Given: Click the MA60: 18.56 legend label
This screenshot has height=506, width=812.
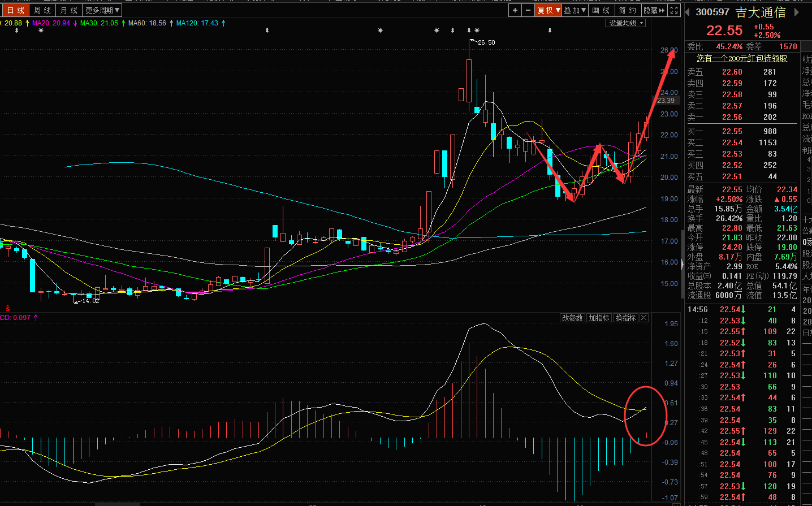Looking at the screenshot, I should (x=147, y=23).
